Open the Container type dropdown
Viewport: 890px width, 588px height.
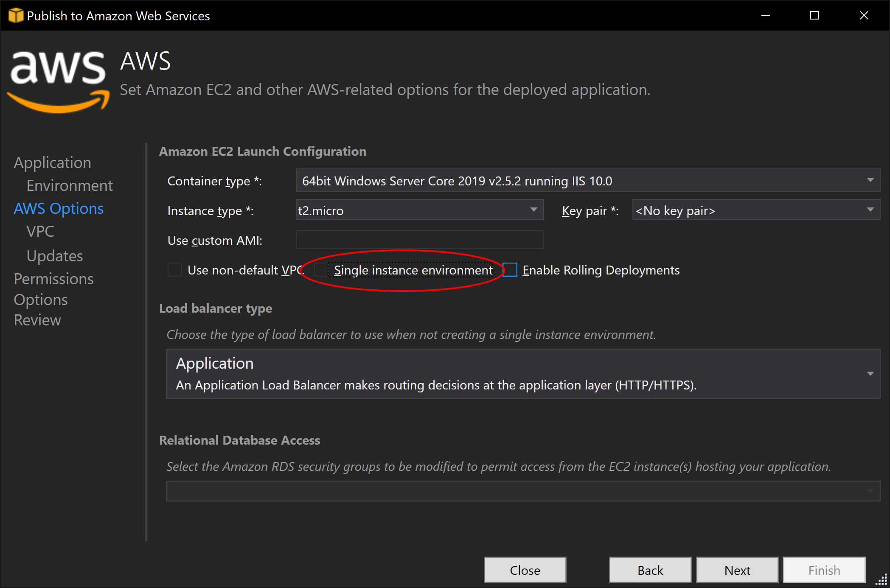pyautogui.click(x=871, y=180)
